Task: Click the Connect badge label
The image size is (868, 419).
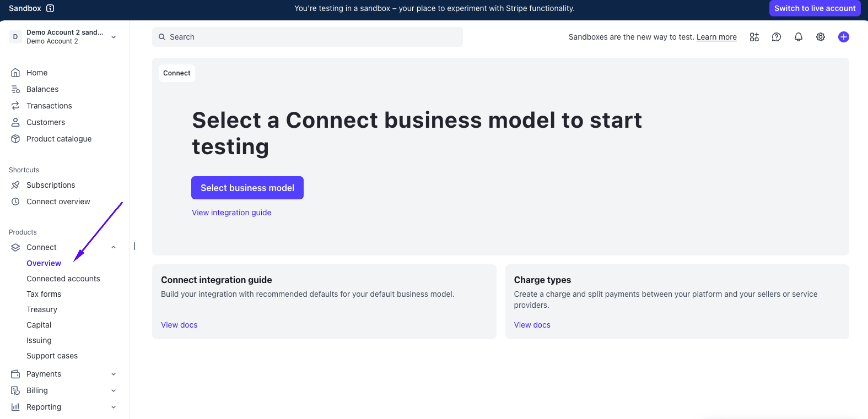Action: tap(177, 73)
